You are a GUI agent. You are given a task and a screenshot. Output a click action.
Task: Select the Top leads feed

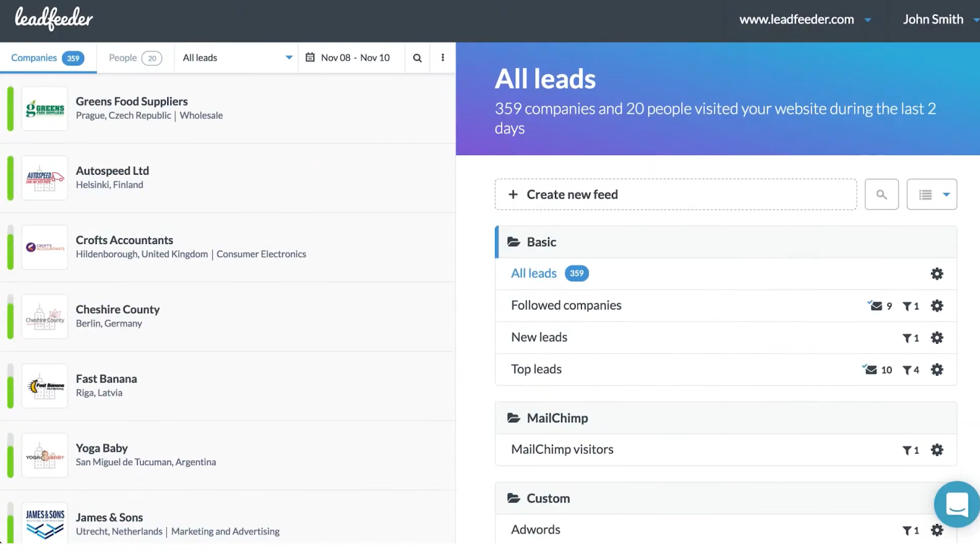coord(536,369)
